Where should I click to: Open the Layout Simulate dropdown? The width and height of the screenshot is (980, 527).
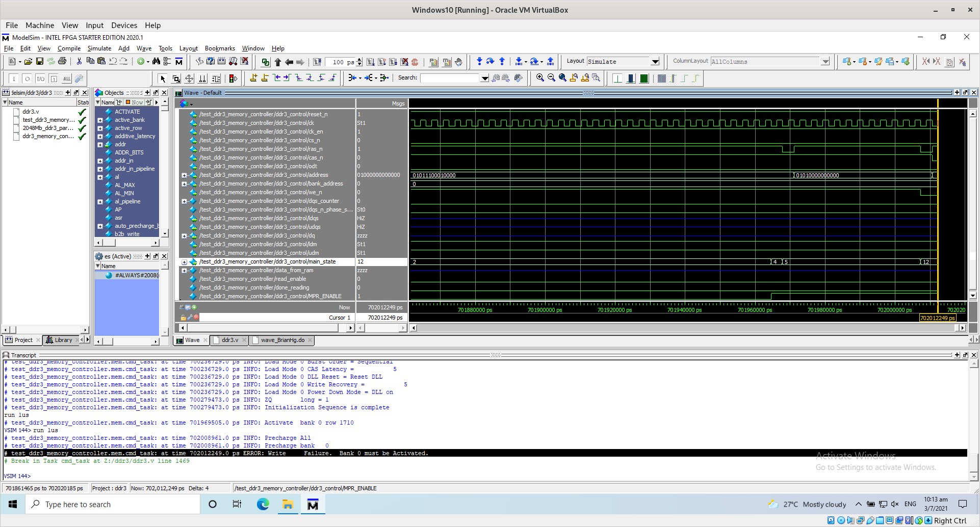pos(655,62)
